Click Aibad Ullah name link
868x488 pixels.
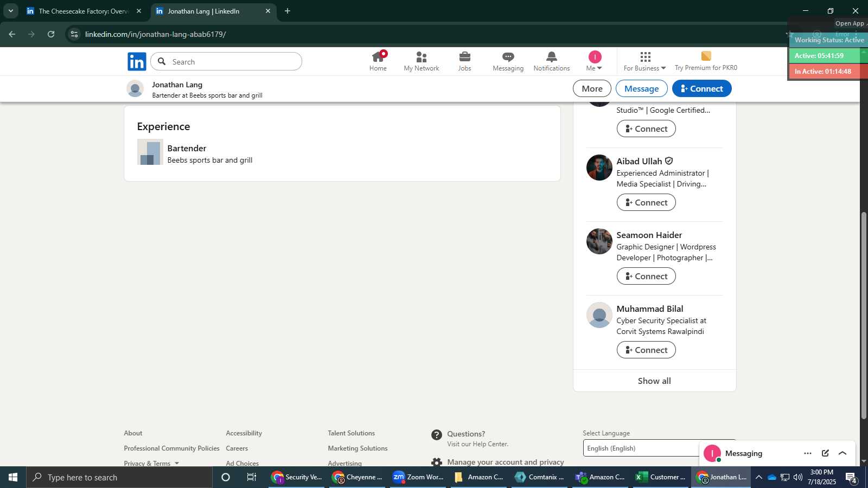639,161
